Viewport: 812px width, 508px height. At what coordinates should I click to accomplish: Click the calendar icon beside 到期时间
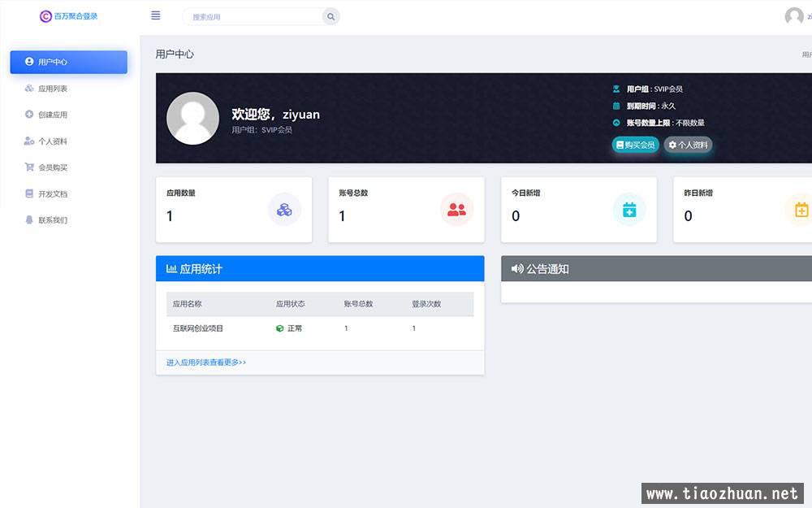coord(616,106)
